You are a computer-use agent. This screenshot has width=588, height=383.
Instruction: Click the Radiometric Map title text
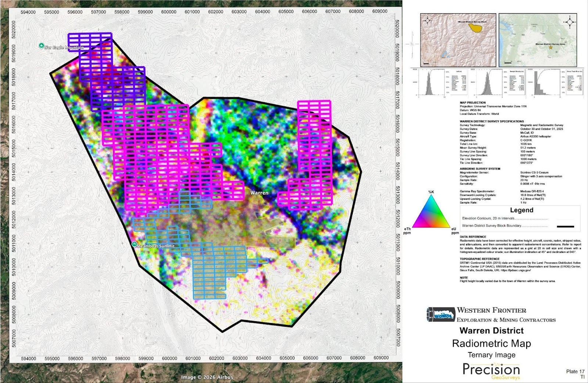click(x=491, y=344)
